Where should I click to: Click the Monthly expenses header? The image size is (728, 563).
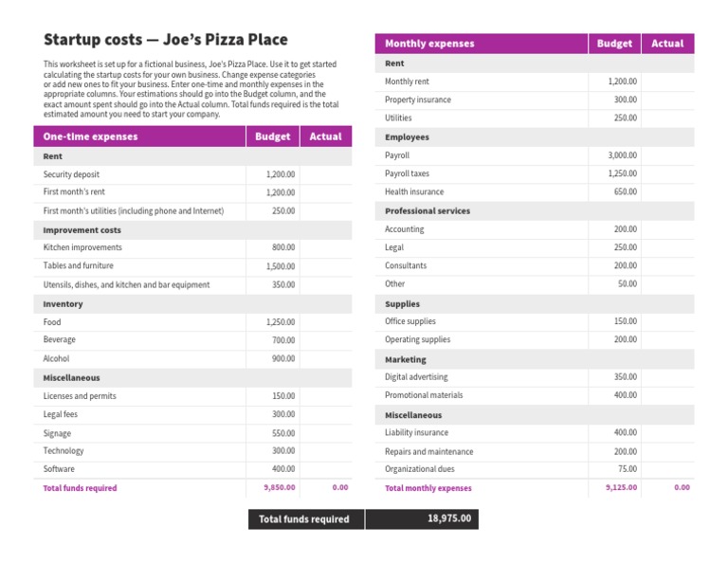coord(429,44)
